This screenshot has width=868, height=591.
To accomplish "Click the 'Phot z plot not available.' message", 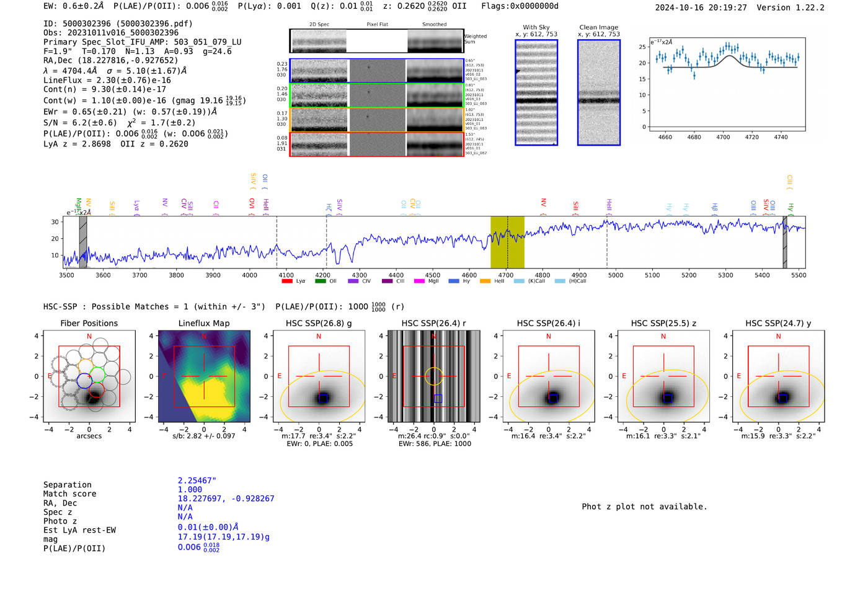I will tap(645, 507).
